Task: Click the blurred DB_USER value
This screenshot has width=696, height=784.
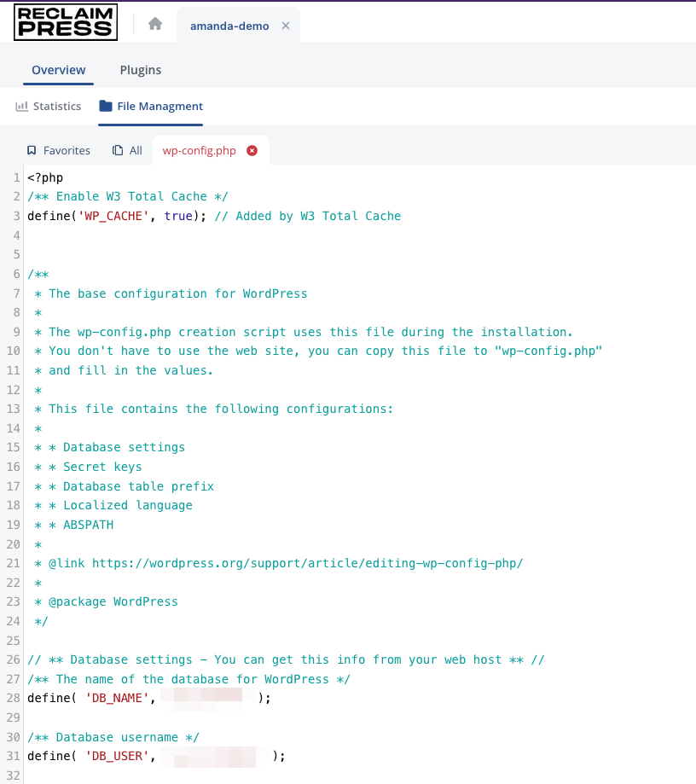Action: pyautogui.click(x=215, y=757)
